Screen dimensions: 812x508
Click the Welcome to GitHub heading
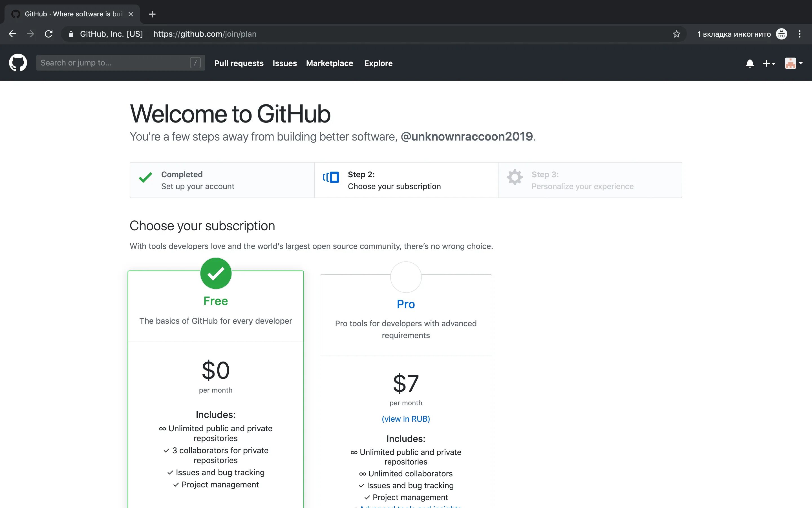[230, 114]
